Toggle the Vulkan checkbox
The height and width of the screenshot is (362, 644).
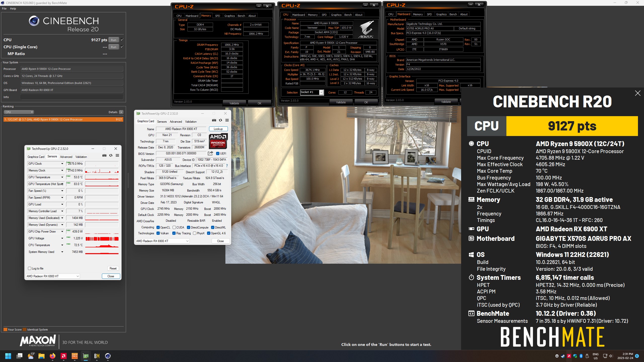click(x=158, y=233)
